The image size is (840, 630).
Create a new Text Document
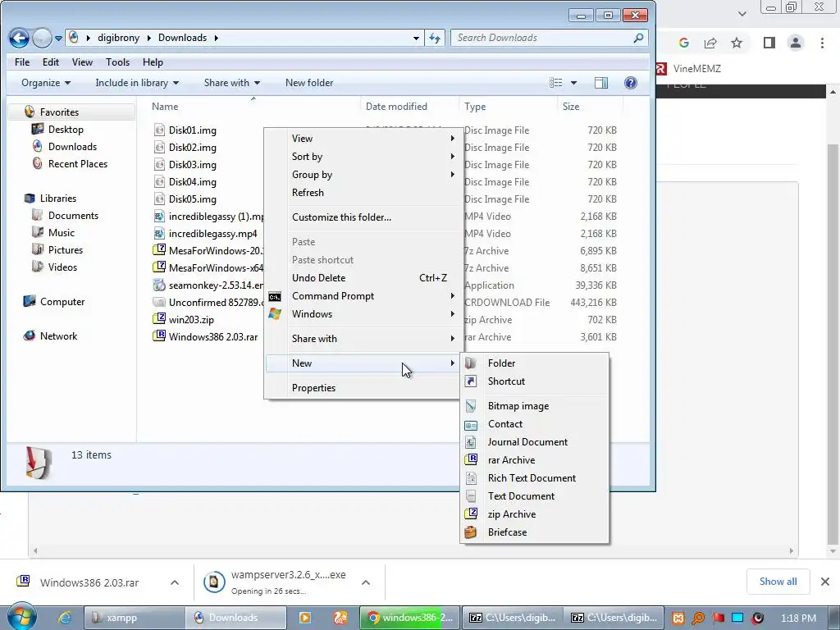535,496
